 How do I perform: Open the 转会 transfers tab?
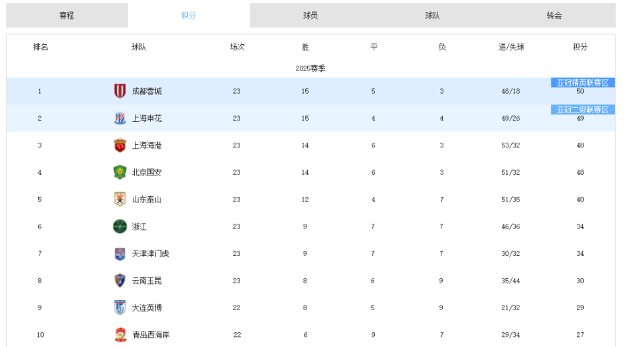pyautogui.click(x=554, y=15)
